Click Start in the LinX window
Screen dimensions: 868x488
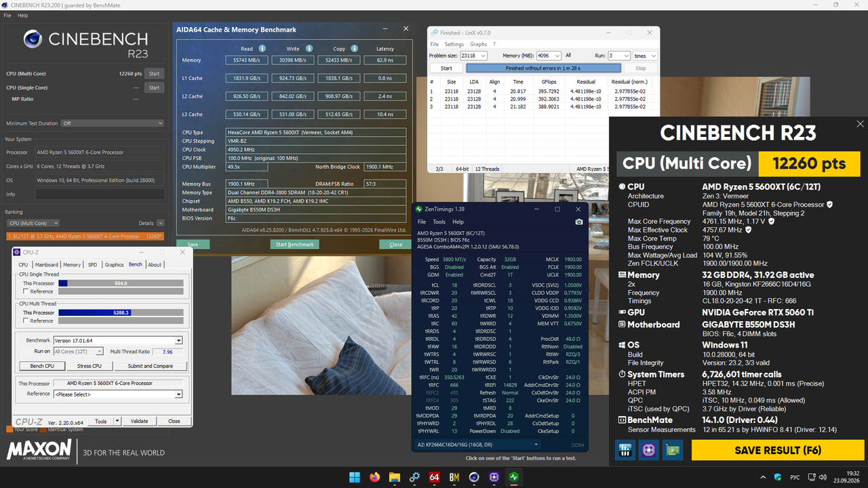coord(446,68)
